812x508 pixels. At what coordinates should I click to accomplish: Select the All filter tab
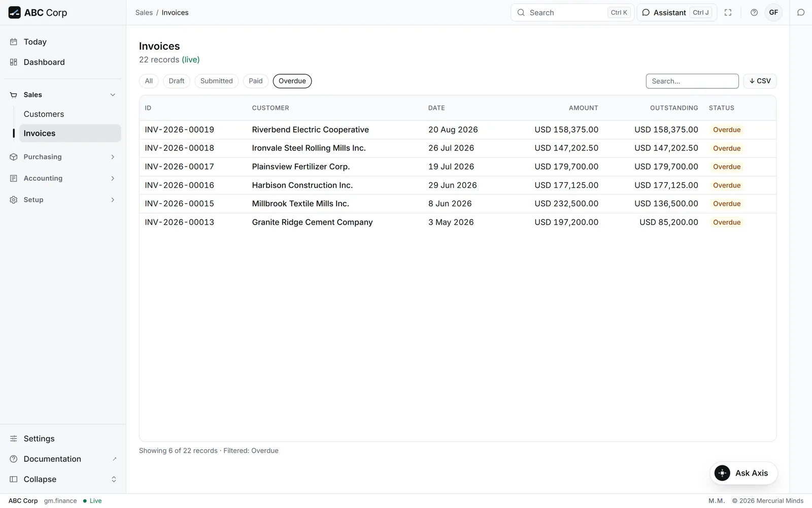coord(149,81)
